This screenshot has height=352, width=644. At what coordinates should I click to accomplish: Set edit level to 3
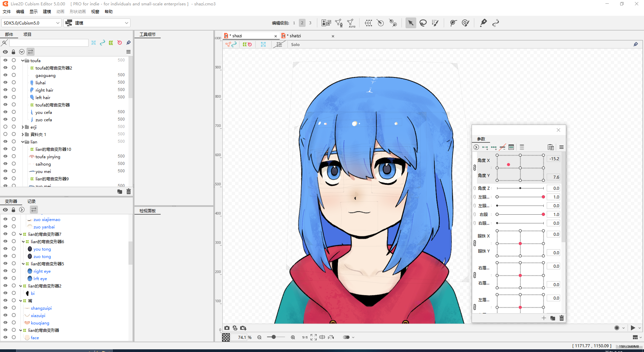click(310, 23)
